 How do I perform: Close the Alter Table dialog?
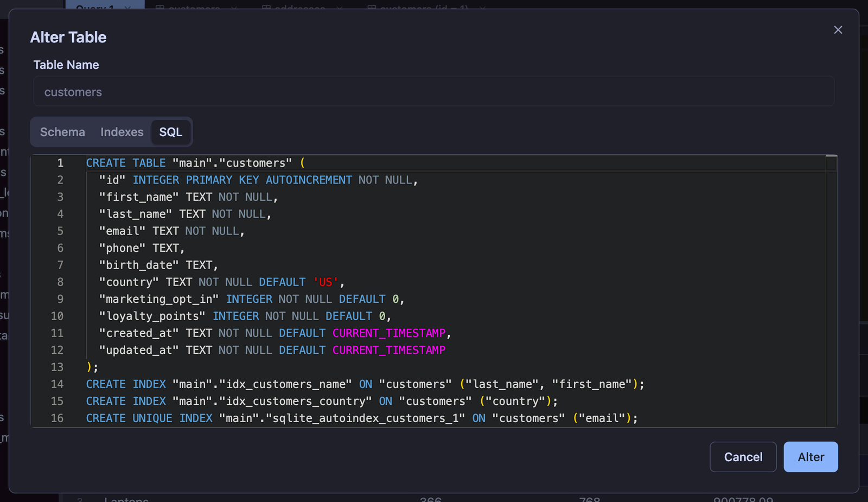838,30
